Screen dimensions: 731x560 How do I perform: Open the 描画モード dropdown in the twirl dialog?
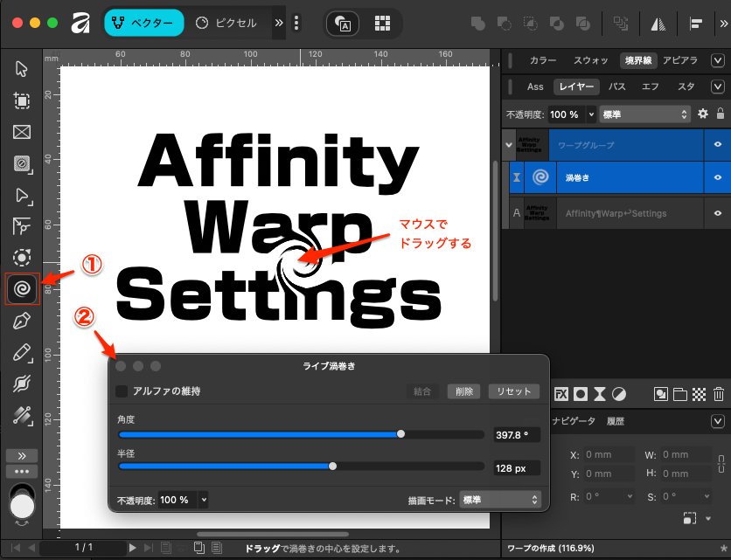[x=499, y=500]
